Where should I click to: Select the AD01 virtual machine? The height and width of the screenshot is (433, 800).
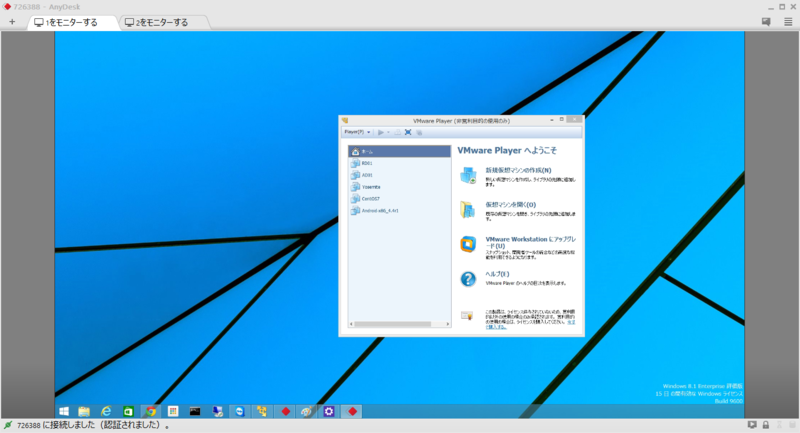pyautogui.click(x=399, y=175)
